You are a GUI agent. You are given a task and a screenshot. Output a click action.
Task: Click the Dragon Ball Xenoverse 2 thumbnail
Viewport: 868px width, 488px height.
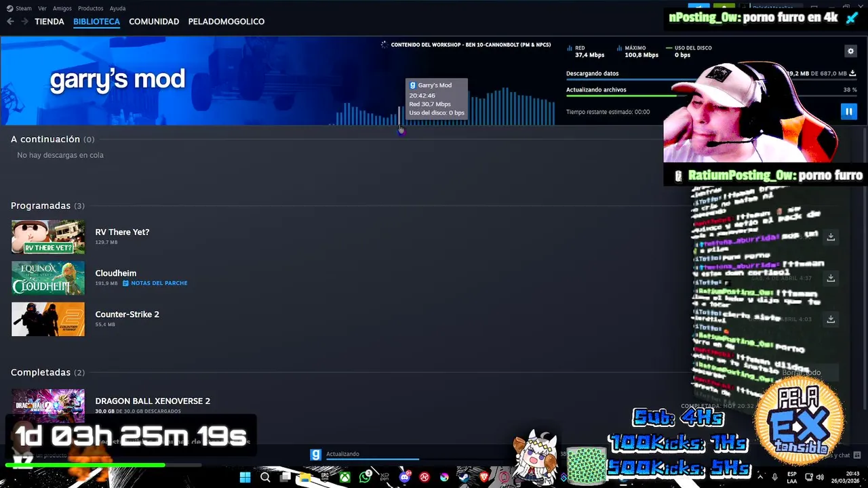48,405
